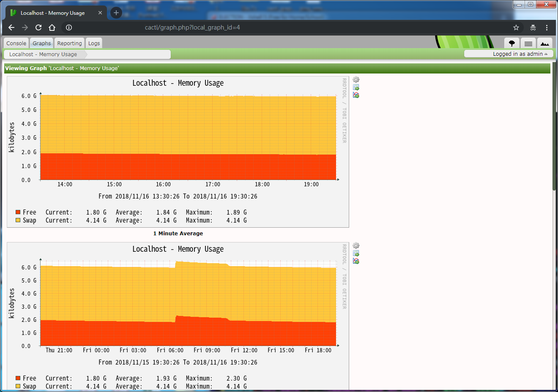This screenshot has height=392, width=558.
Task: Switch to tree view mode
Action: (512, 43)
